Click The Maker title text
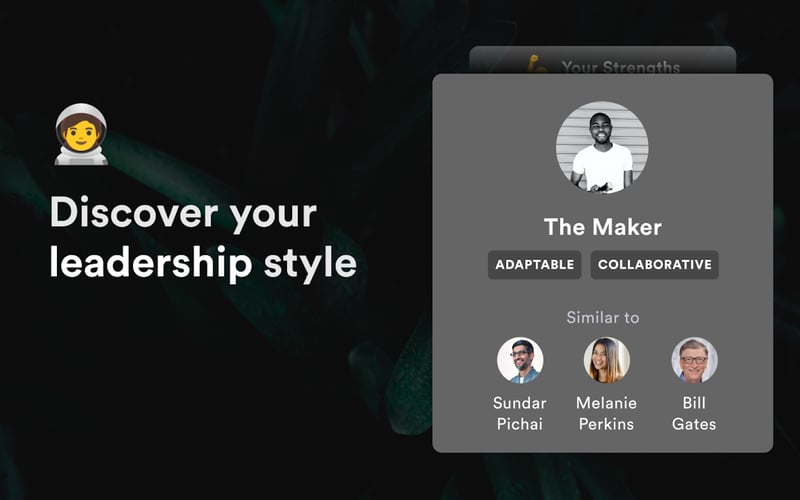This screenshot has height=500, width=800. pos(603,227)
